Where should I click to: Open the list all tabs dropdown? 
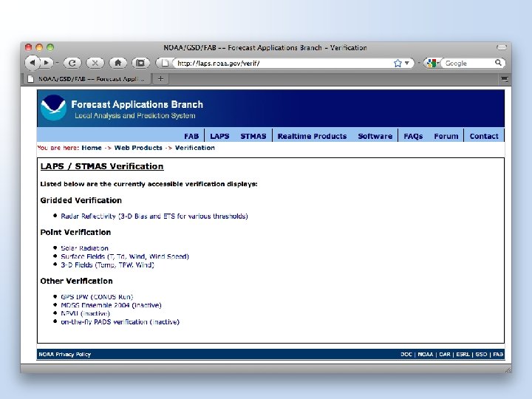point(505,79)
